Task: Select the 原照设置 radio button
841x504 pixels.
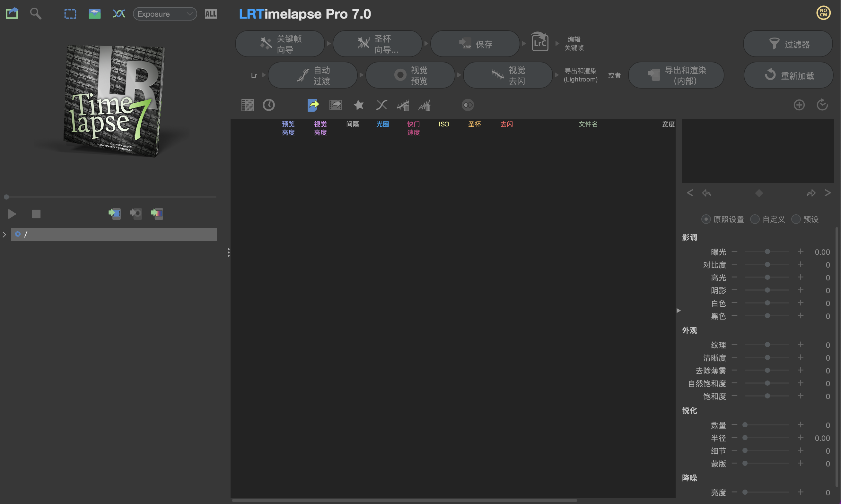Action: click(x=706, y=219)
